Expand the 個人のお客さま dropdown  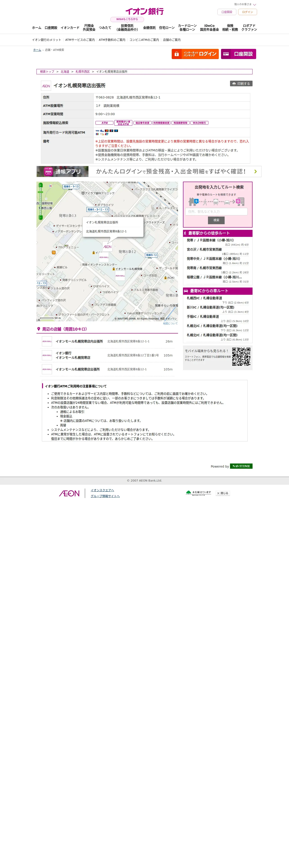point(245,4)
